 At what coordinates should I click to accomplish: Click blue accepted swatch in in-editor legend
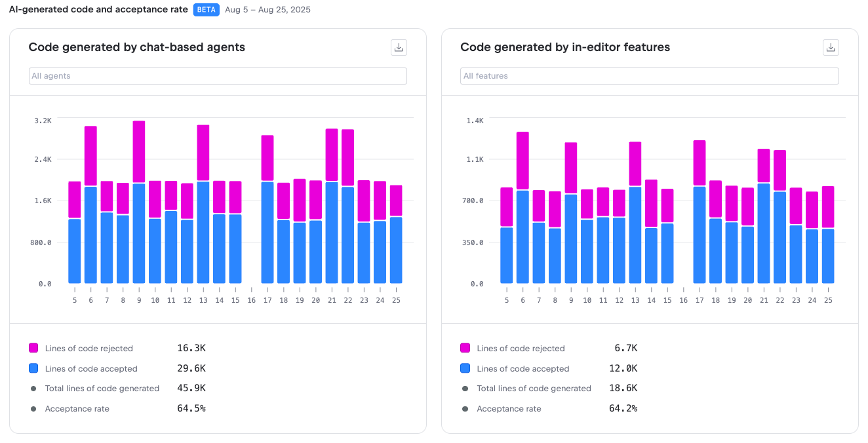click(x=465, y=368)
